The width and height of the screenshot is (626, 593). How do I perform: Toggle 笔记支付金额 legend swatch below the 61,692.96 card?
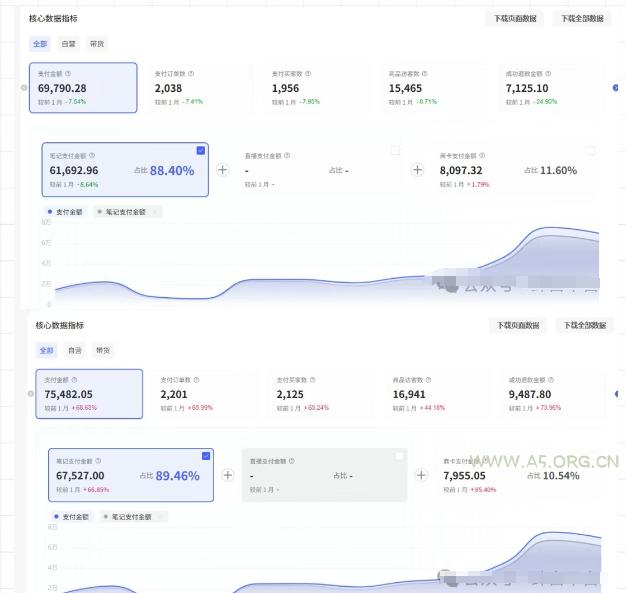point(126,212)
